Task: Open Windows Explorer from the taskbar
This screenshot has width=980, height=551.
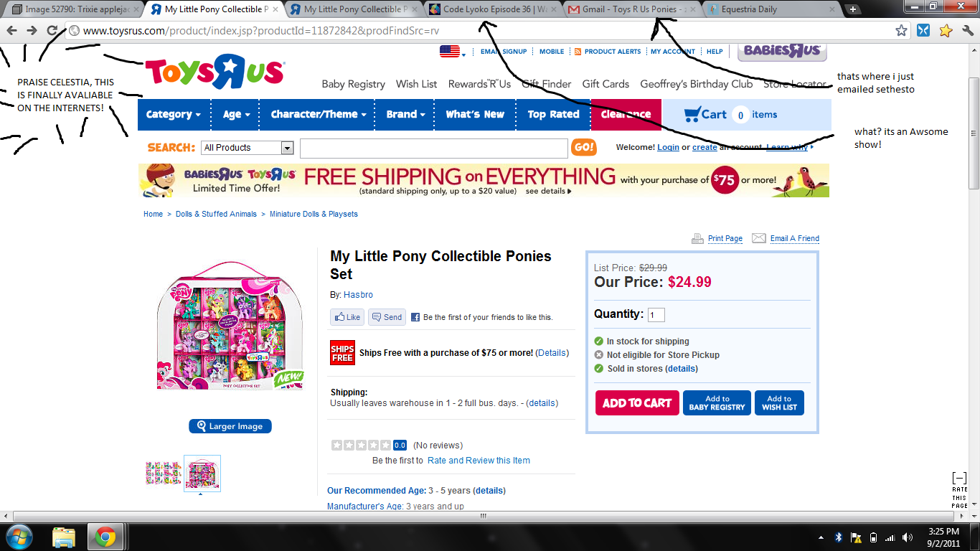Action: tap(64, 537)
